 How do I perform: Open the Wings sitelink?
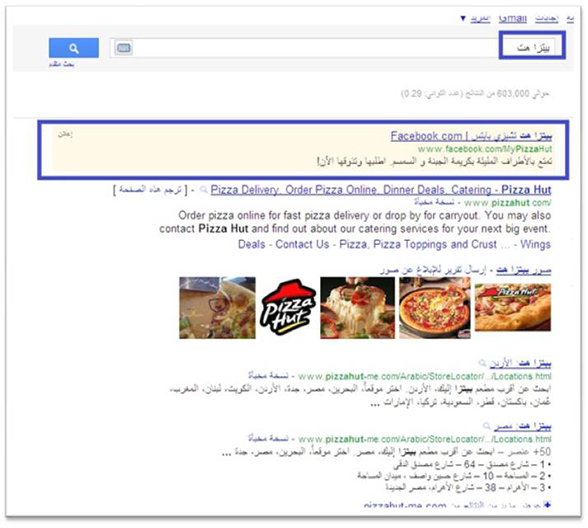click(x=536, y=244)
